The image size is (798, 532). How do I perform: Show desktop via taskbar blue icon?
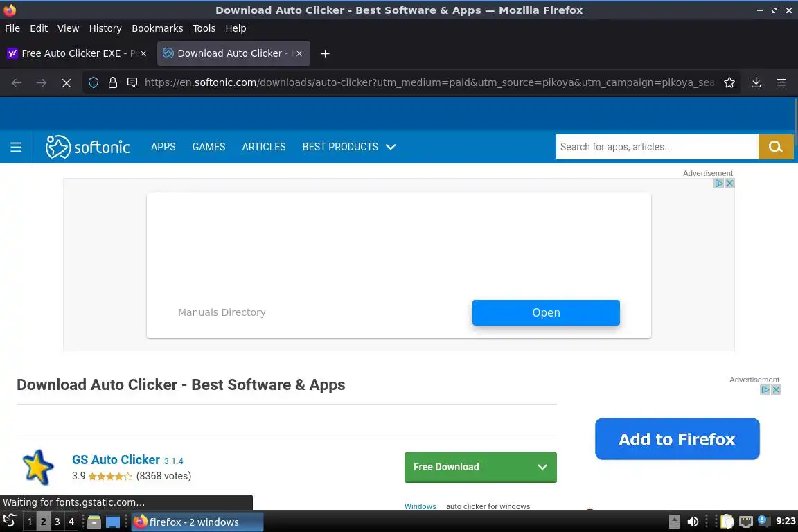pos(113,522)
